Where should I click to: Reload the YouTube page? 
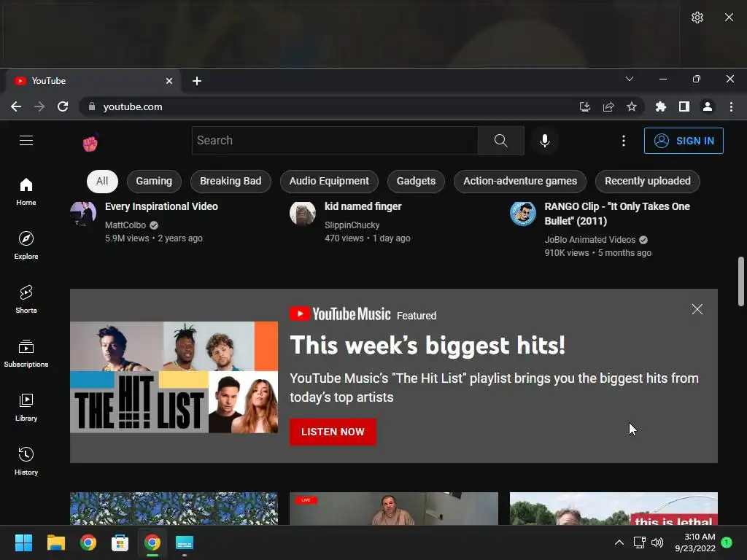point(63,106)
